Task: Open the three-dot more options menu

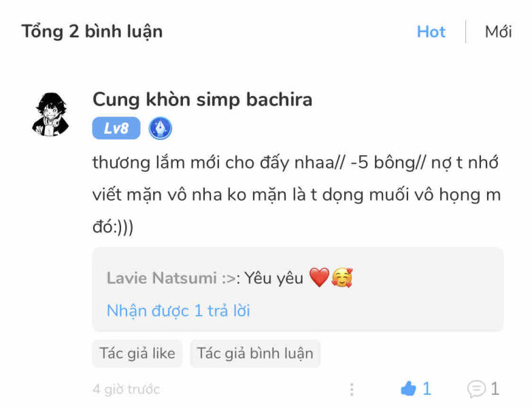Action: (352, 389)
